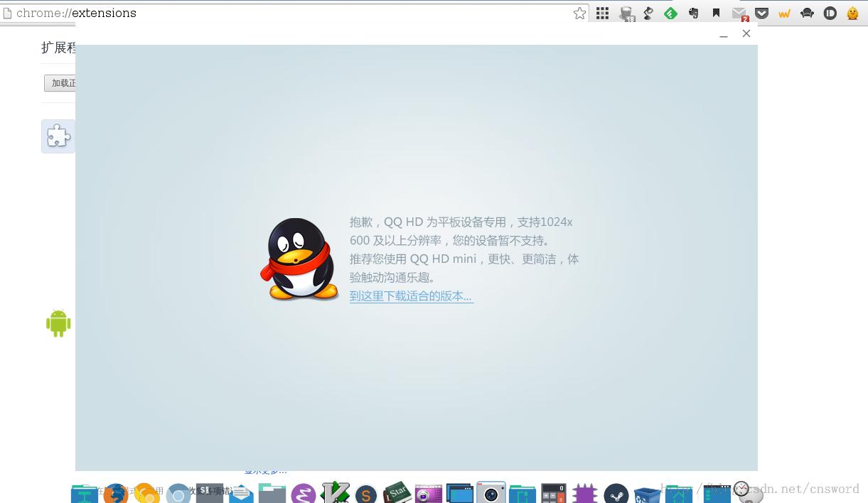This screenshot has width=868, height=503.
Task: Launch Steam from the dock
Action: (616, 494)
